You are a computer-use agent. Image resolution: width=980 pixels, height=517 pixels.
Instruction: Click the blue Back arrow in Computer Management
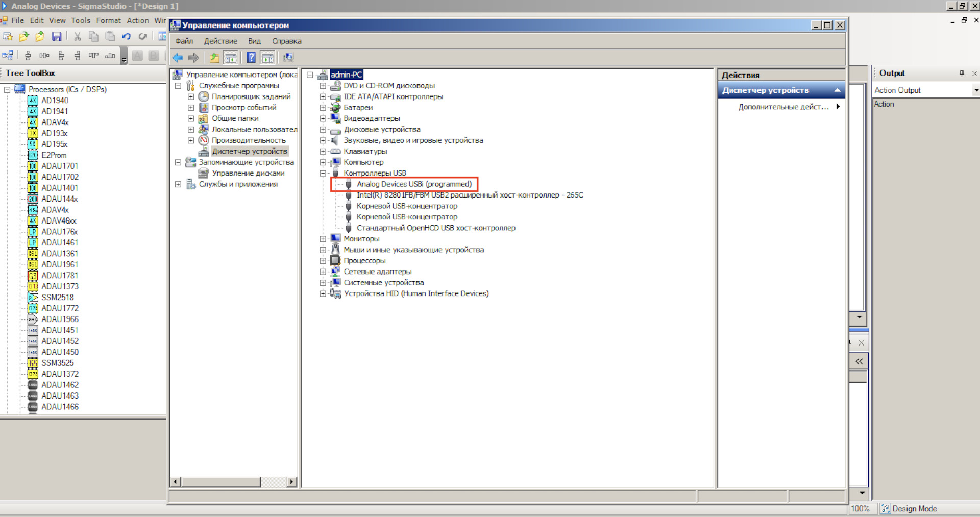(x=178, y=58)
